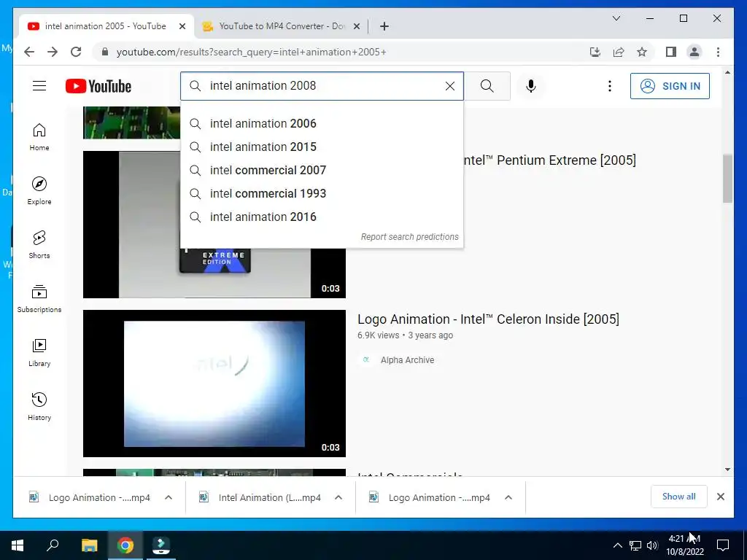Image resolution: width=747 pixels, height=560 pixels.
Task: Click the browser Back arrow
Action: pyautogui.click(x=29, y=52)
